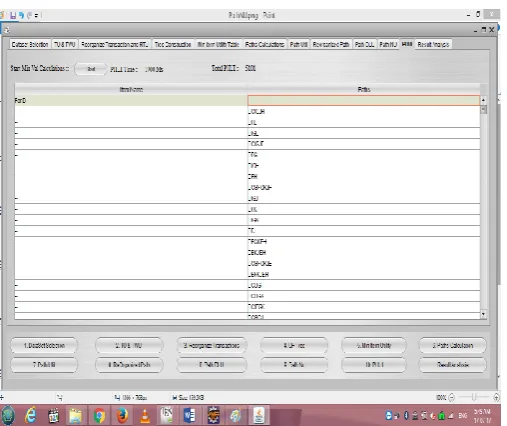Open the TeX editor taskbar icon
The height and width of the screenshot is (426, 507).
pos(167,416)
